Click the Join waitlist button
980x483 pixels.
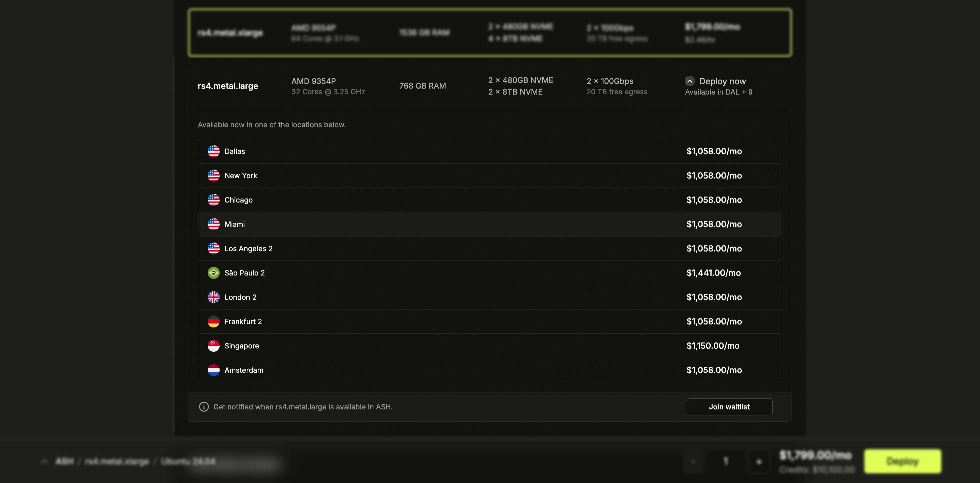729,407
